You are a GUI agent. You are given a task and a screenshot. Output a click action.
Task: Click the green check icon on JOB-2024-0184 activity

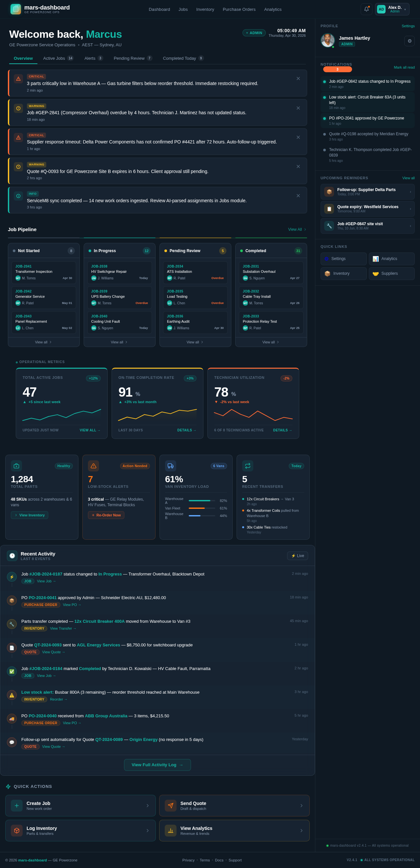point(12,671)
